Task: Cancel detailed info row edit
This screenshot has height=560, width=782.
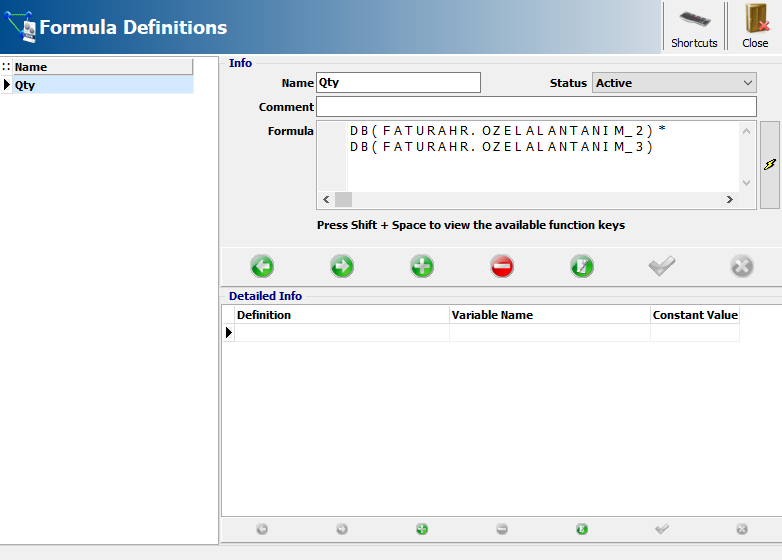Action: tap(742, 529)
